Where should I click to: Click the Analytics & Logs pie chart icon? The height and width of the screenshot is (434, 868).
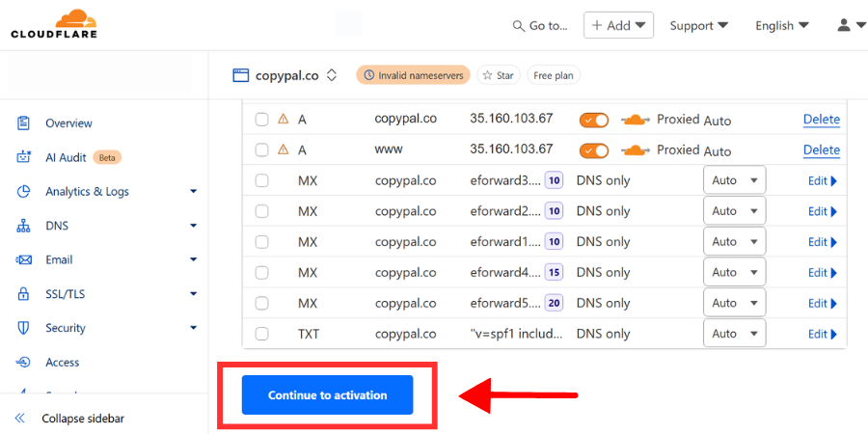[23, 192]
